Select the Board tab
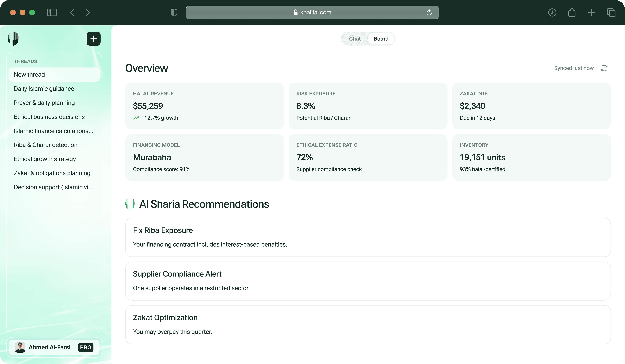Screen dimensions: 625x364 [x=381, y=39]
